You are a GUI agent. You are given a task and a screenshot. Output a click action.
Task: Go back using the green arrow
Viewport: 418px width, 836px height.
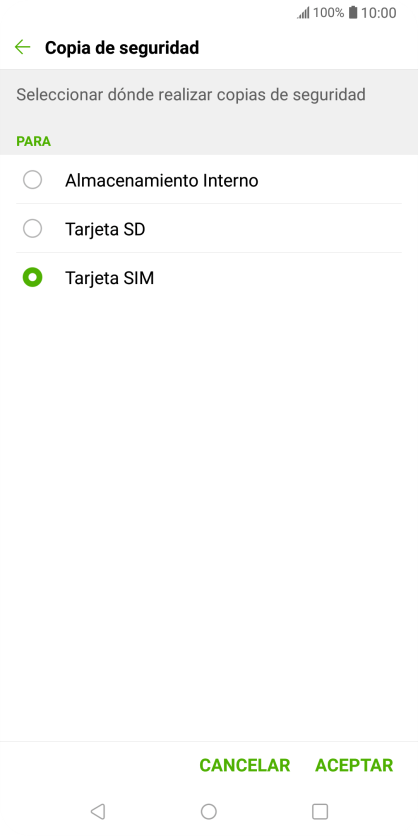[x=22, y=47]
